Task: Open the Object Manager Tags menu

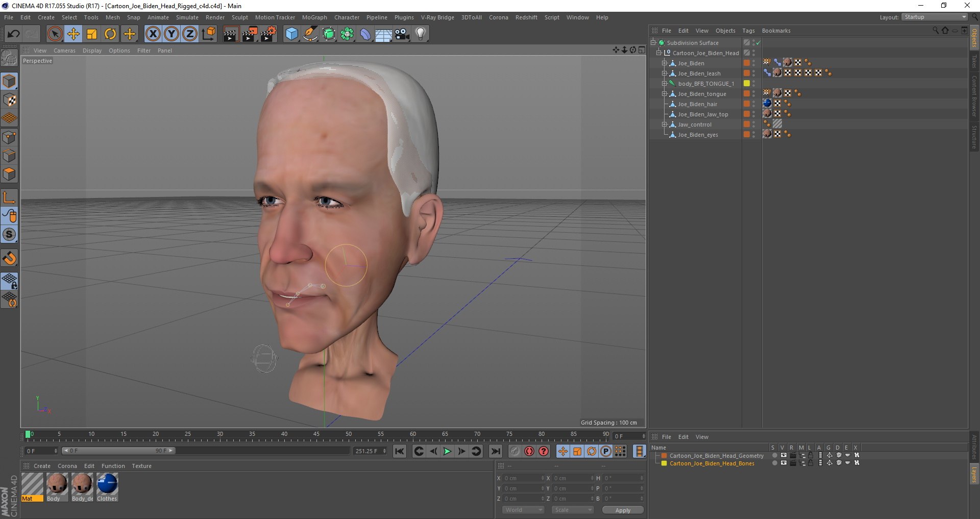Action: tap(748, 31)
